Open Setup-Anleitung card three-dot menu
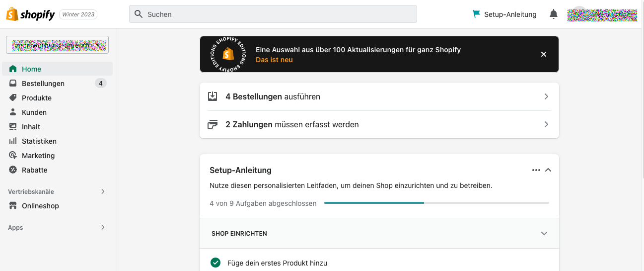The image size is (644, 271). pyautogui.click(x=536, y=170)
